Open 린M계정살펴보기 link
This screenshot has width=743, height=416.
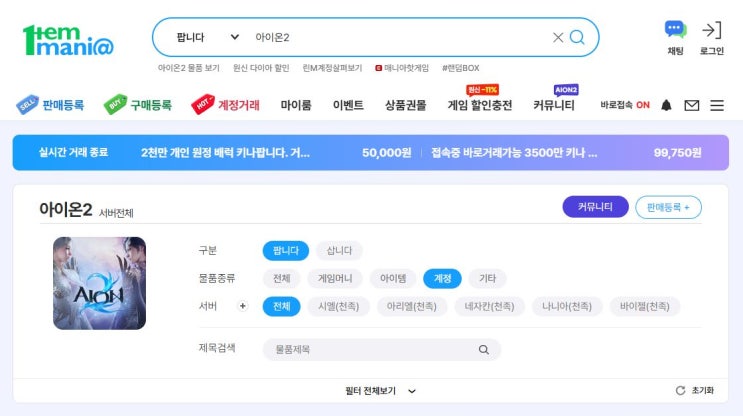coord(332,68)
